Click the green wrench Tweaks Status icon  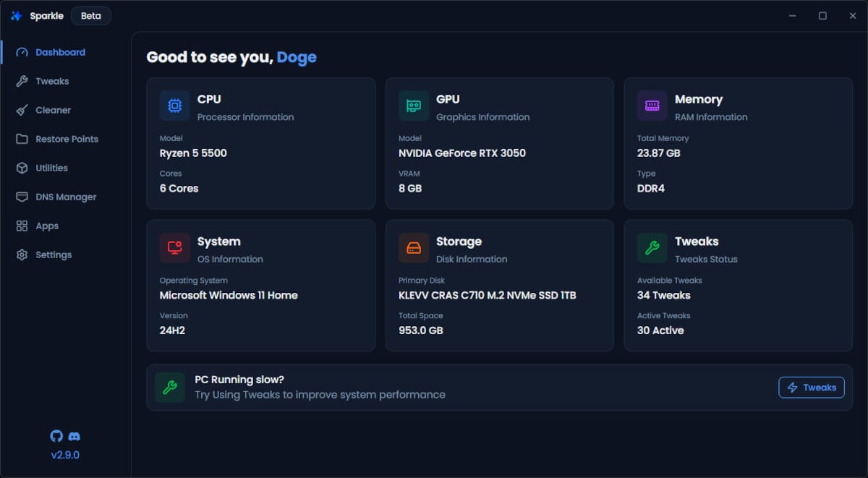652,248
